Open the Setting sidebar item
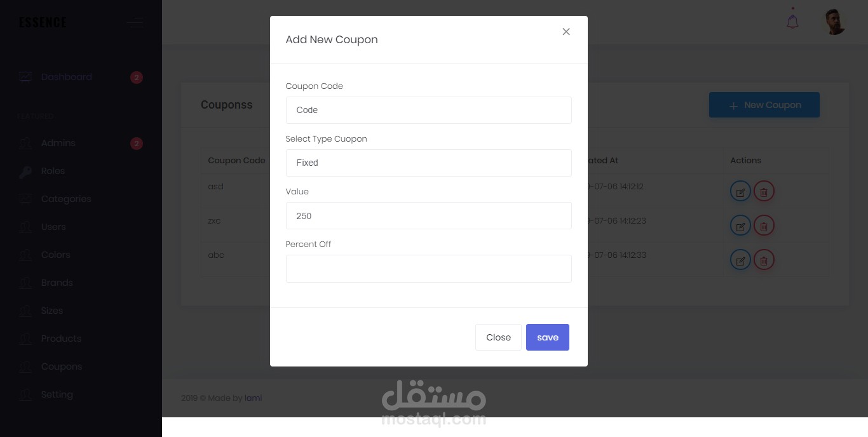Screen dimensions: 868x437 coord(57,394)
